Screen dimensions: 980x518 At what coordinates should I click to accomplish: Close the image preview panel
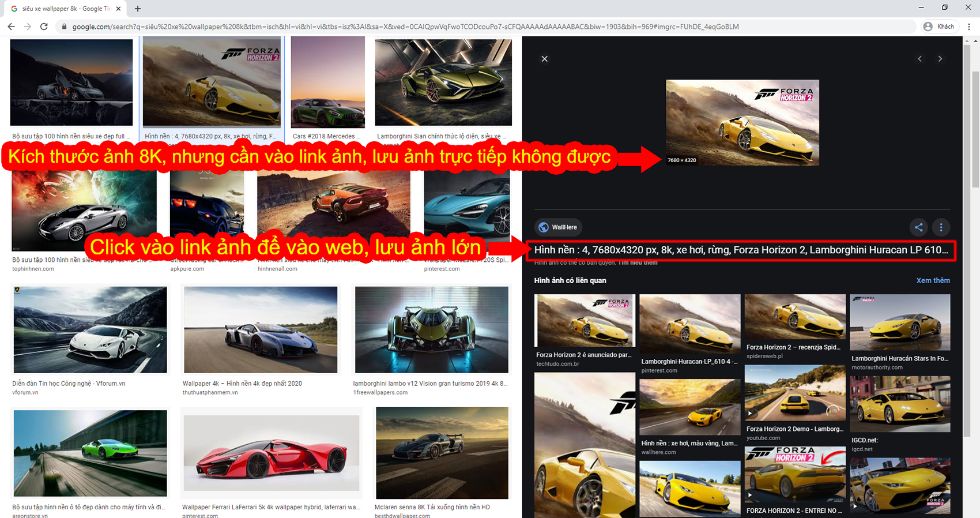pos(544,59)
